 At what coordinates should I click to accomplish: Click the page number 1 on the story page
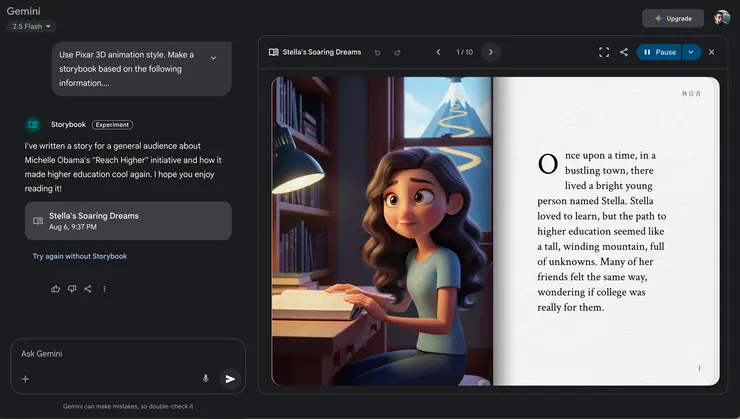(x=699, y=369)
